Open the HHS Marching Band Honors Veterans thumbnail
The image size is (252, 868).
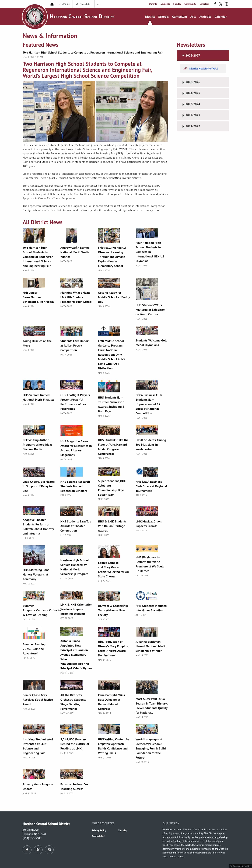pyautogui.click(x=34, y=555)
